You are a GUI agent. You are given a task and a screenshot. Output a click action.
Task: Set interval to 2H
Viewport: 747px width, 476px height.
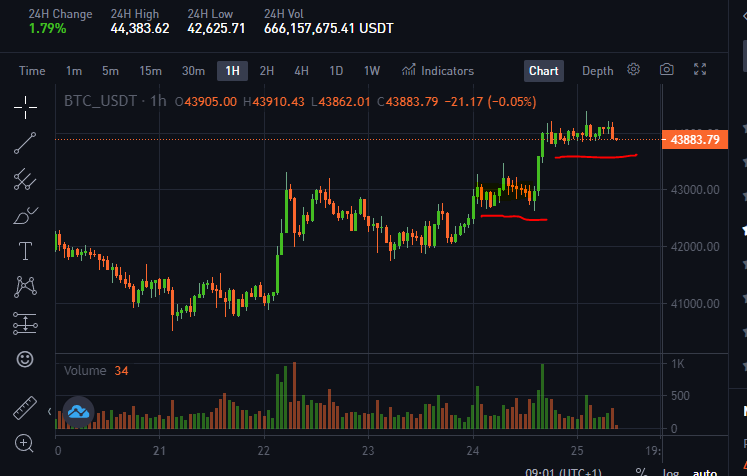pyautogui.click(x=267, y=71)
